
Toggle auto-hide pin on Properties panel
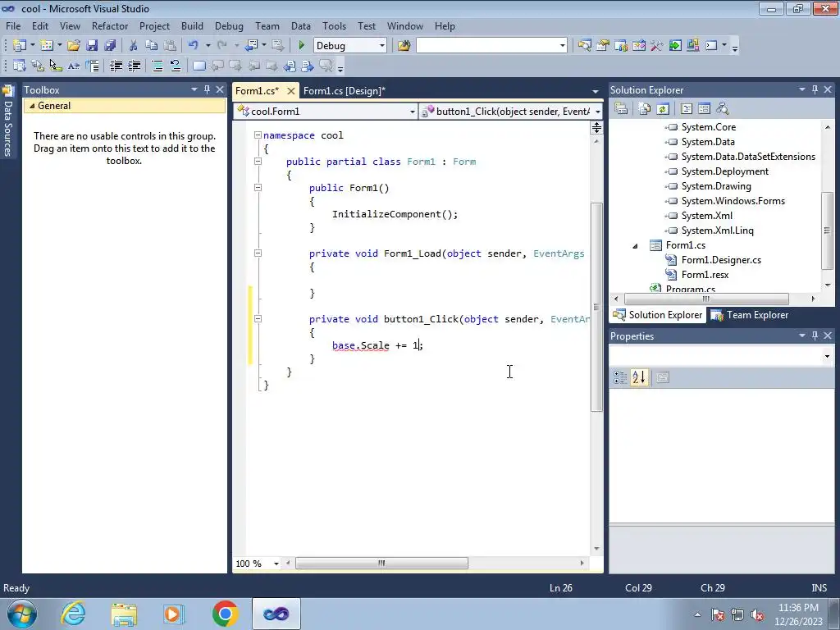point(815,336)
